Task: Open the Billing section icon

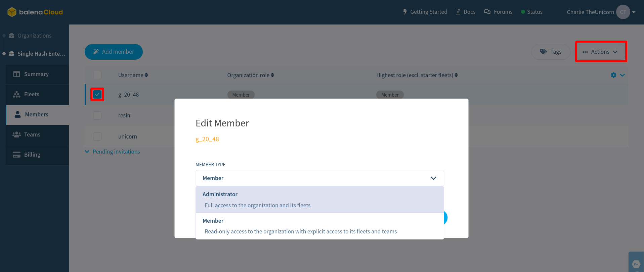Action: (x=16, y=155)
